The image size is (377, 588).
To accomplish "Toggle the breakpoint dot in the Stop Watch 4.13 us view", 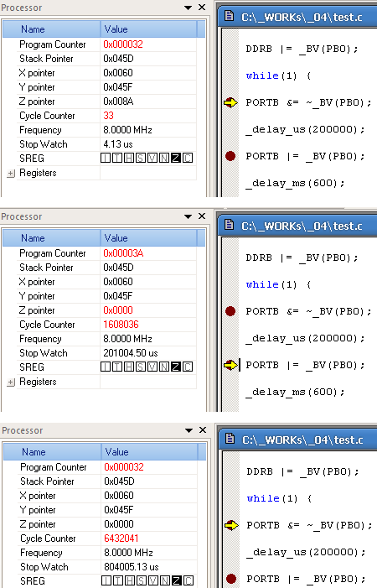I will point(230,156).
